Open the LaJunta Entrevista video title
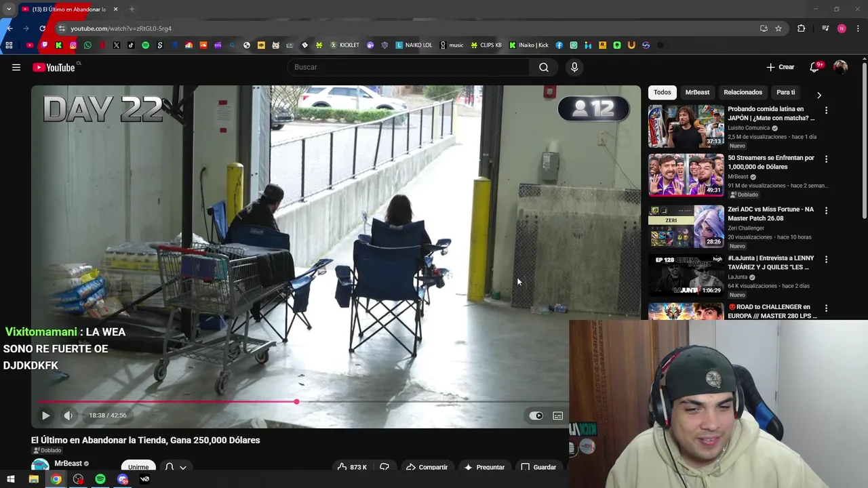The height and width of the screenshot is (488, 868). click(770, 262)
